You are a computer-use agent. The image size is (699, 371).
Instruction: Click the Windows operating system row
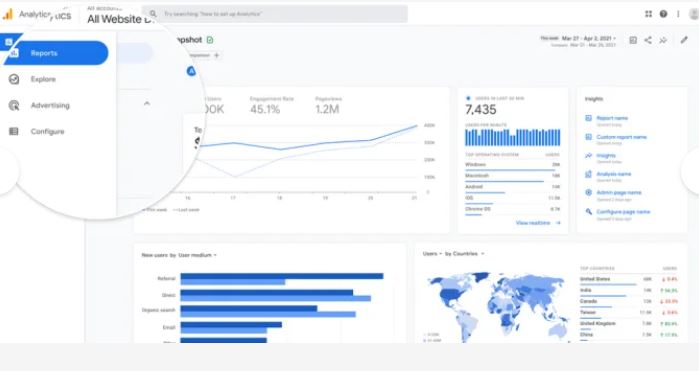point(512,166)
